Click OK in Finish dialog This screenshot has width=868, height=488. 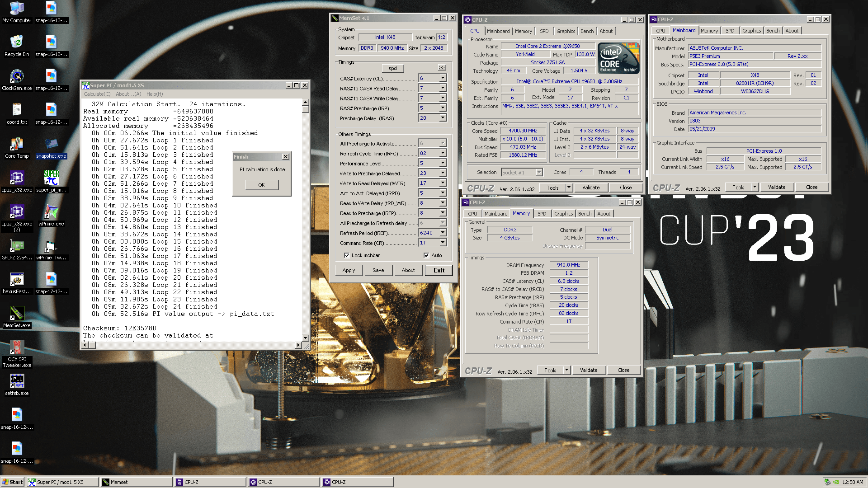(x=261, y=185)
